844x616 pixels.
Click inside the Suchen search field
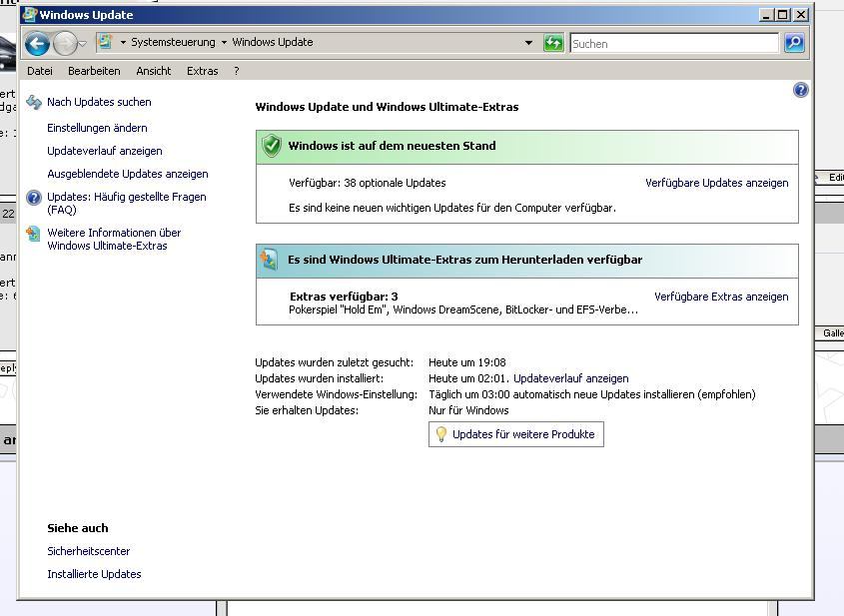674,43
